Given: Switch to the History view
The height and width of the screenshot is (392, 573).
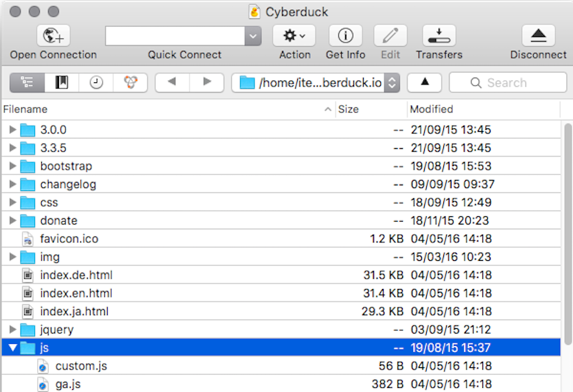Looking at the screenshot, I should tap(96, 82).
